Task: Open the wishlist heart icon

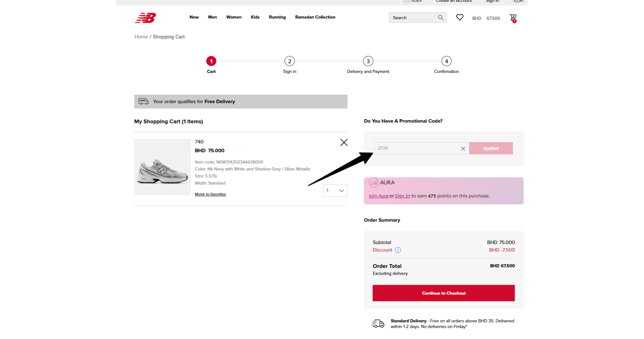Action: tap(460, 17)
